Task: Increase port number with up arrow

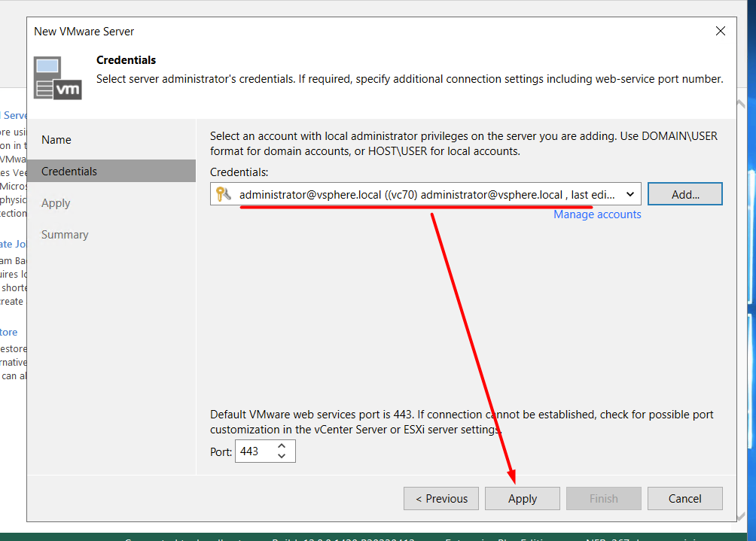Action: [282, 446]
